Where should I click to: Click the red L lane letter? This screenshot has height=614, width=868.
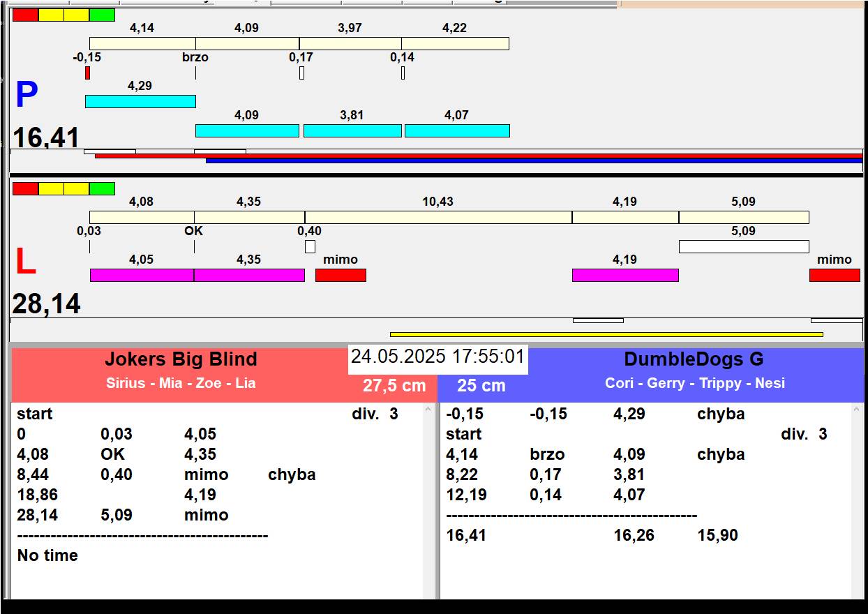(25, 262)
